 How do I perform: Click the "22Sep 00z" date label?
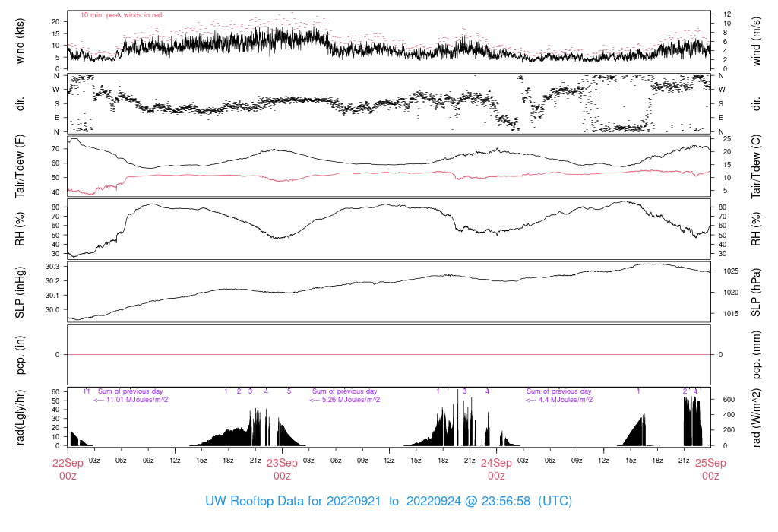[x=68, y=470]
